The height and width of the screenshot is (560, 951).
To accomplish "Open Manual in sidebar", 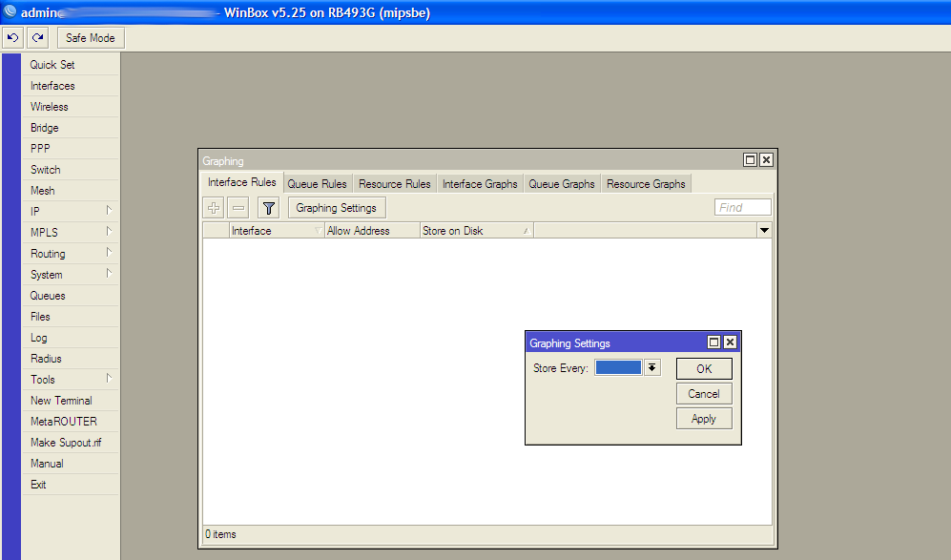I will [71, 464].
